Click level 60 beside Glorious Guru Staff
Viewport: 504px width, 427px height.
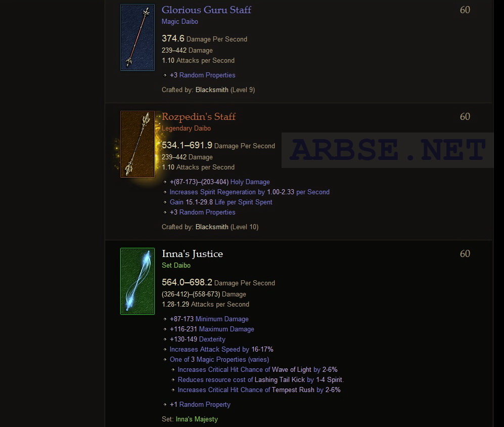[x=465, y=10]
